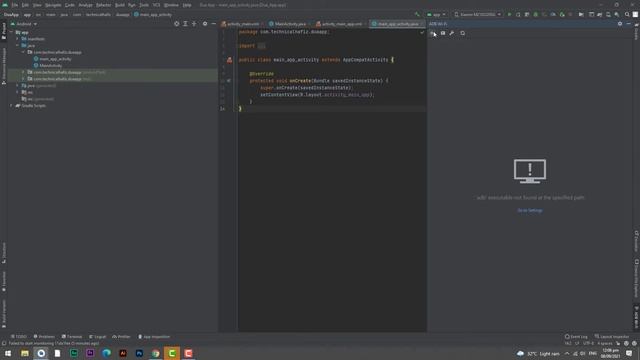Open the App Inspection tool window
The height and width of the screenshot is (360, 640).
click(154, 337)
